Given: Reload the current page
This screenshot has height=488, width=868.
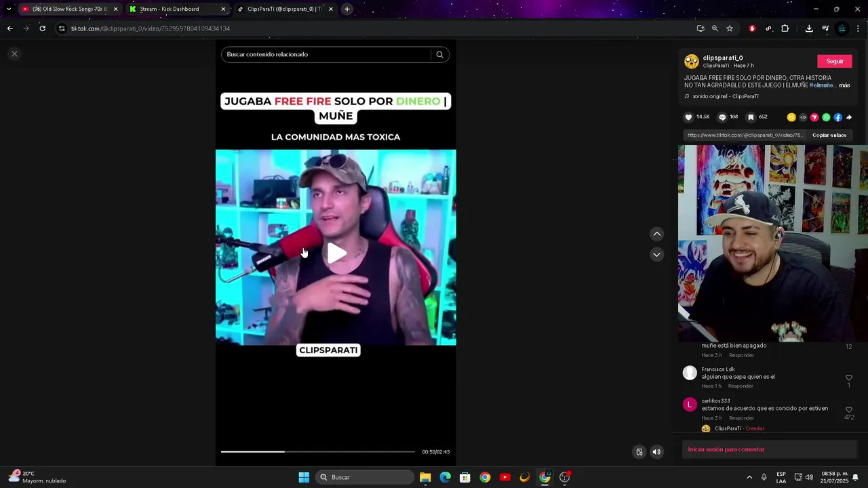Looking at the screenshot, I should click(42, 28).
